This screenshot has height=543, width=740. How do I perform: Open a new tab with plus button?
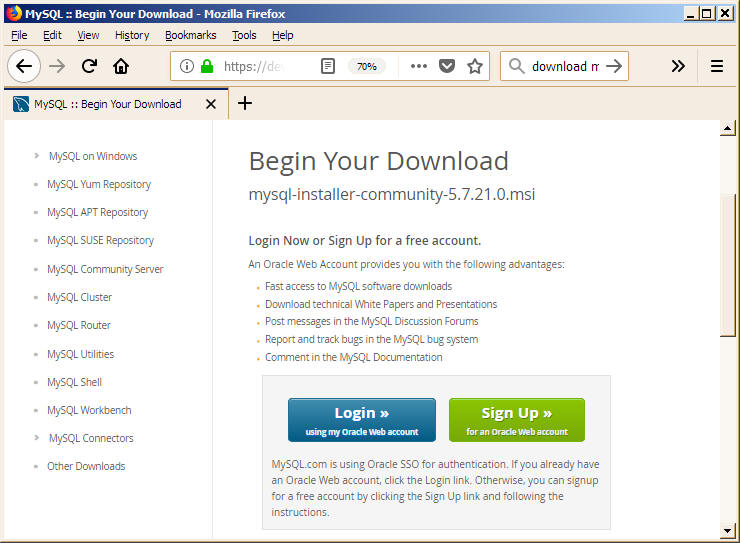244,103
